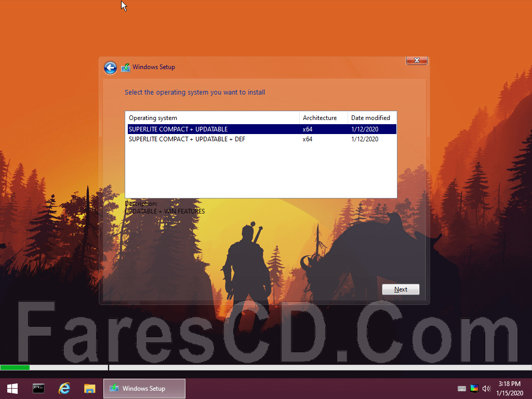Screen dimensions: 532x399
Task: Click the 'Select the operating system' heading
Action: tap(195, 92)
